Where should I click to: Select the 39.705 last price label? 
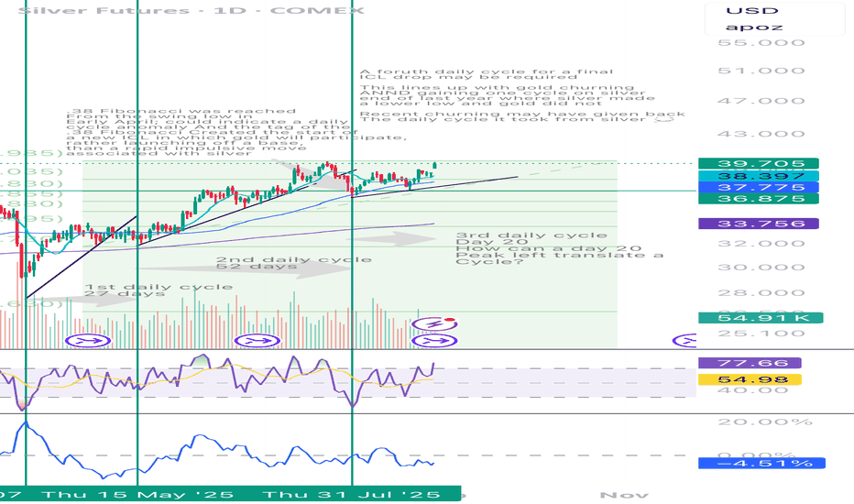click(758, 163)
